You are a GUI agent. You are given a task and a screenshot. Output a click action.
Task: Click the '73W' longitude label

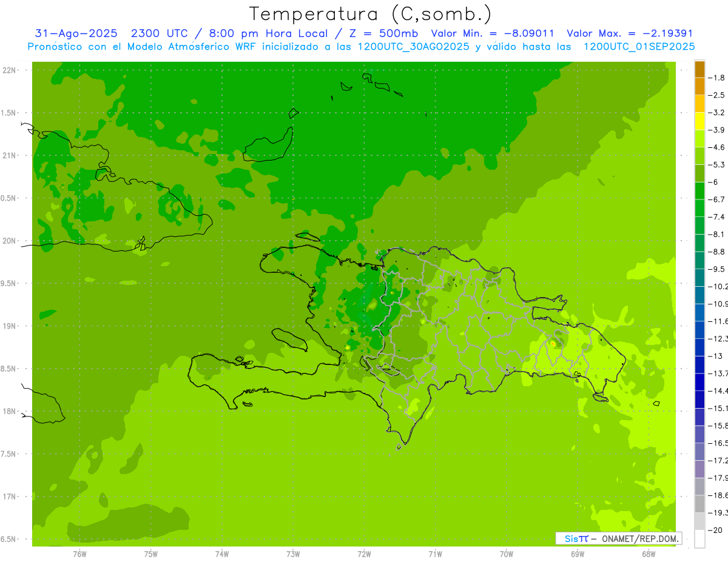point(293,554)
